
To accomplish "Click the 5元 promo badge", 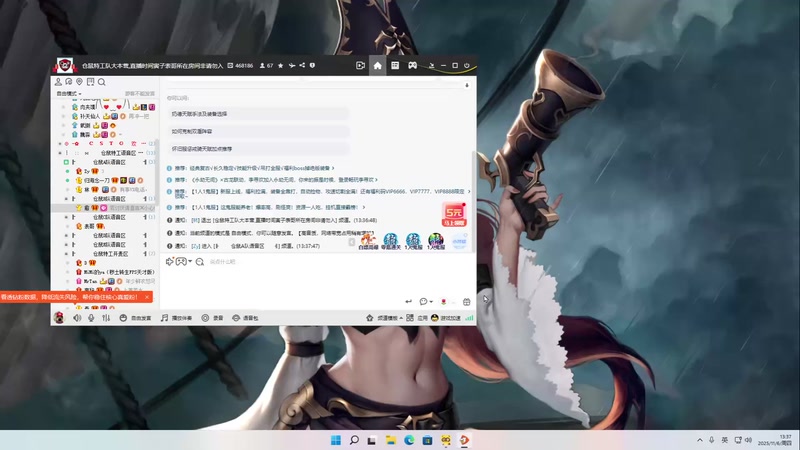I will click(454, 214).
